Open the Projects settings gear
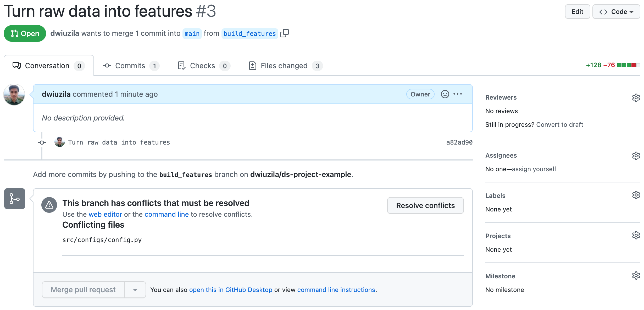The width and height of the screenshot is (644, 310). 636,235
